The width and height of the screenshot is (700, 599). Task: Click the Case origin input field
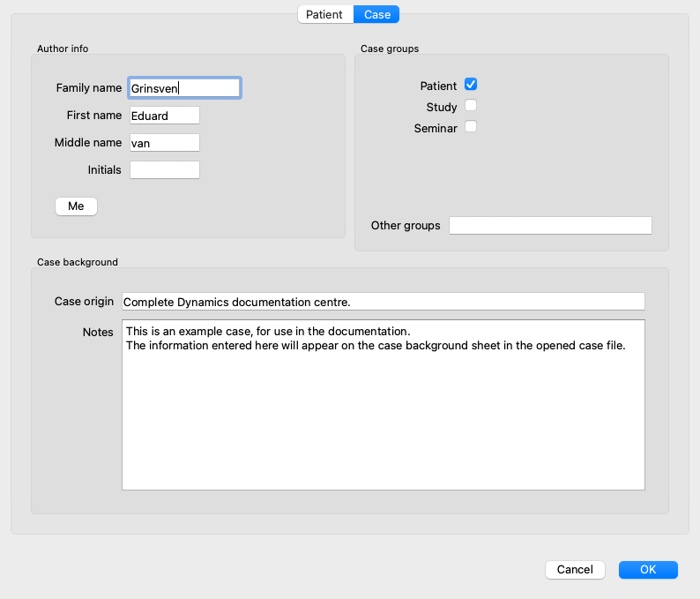pos(384,302)
